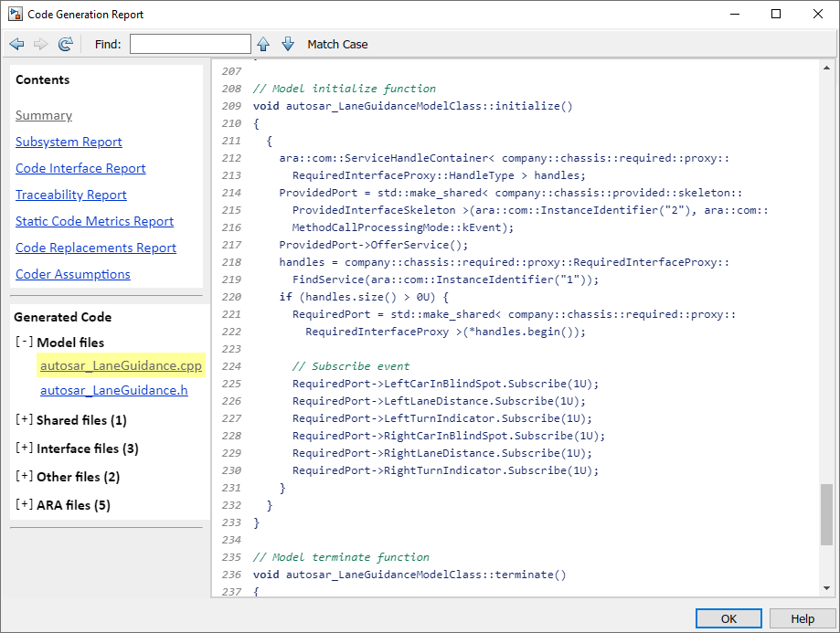Image resolution: width=840 pixels, height=633 pixels.
Task: Expand the Shared files (1) group
Action: click(24, 420)
